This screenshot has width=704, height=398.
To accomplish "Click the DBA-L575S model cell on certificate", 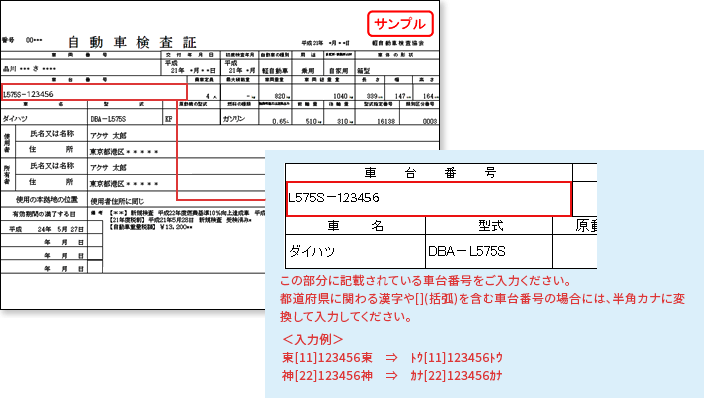I will 108,119.
